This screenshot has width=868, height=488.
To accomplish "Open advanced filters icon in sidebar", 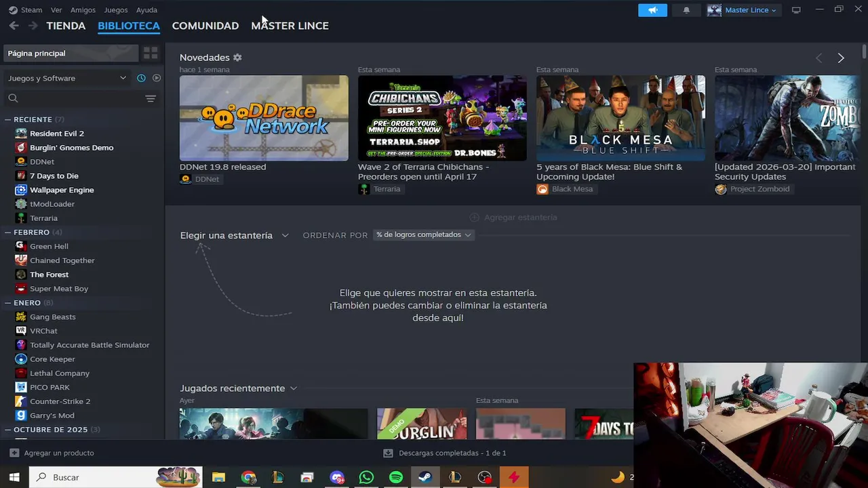I will pos(151,98).
